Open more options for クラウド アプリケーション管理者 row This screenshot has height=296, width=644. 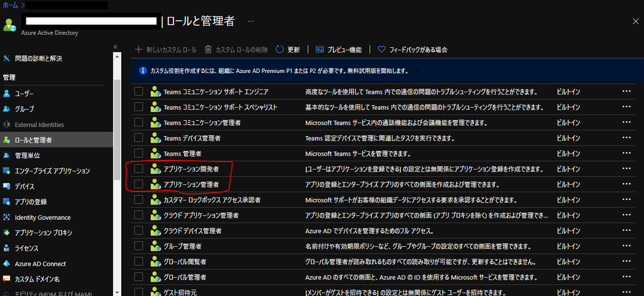626,215
